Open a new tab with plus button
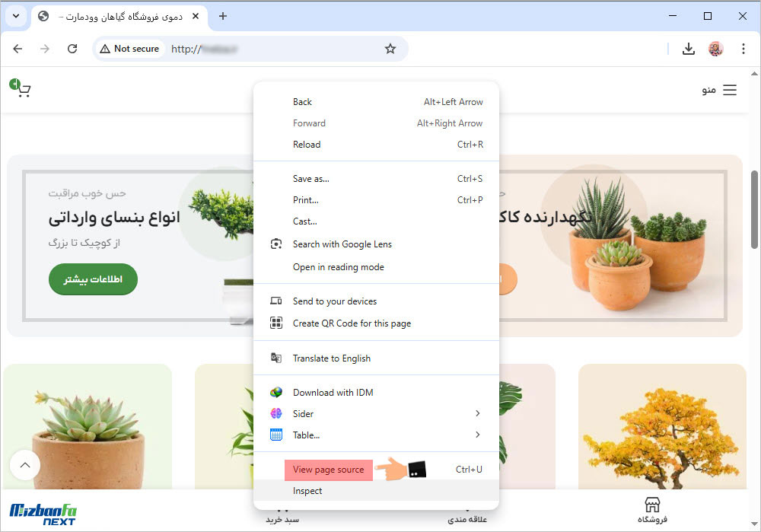This screenshot has height=532, width=761. coord(223,16)
